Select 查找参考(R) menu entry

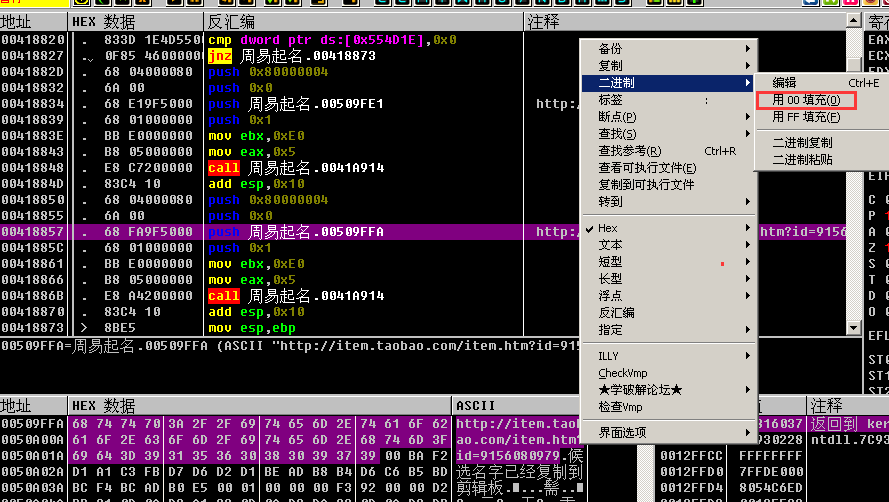(669, 151)
